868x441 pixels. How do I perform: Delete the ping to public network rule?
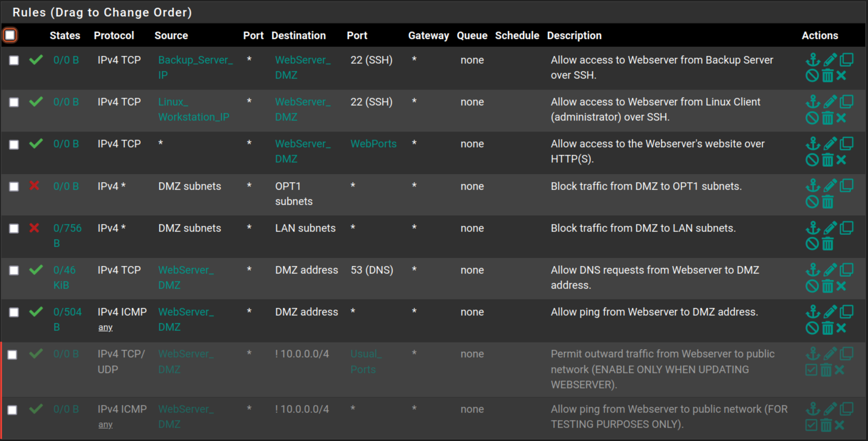point(826,425)
